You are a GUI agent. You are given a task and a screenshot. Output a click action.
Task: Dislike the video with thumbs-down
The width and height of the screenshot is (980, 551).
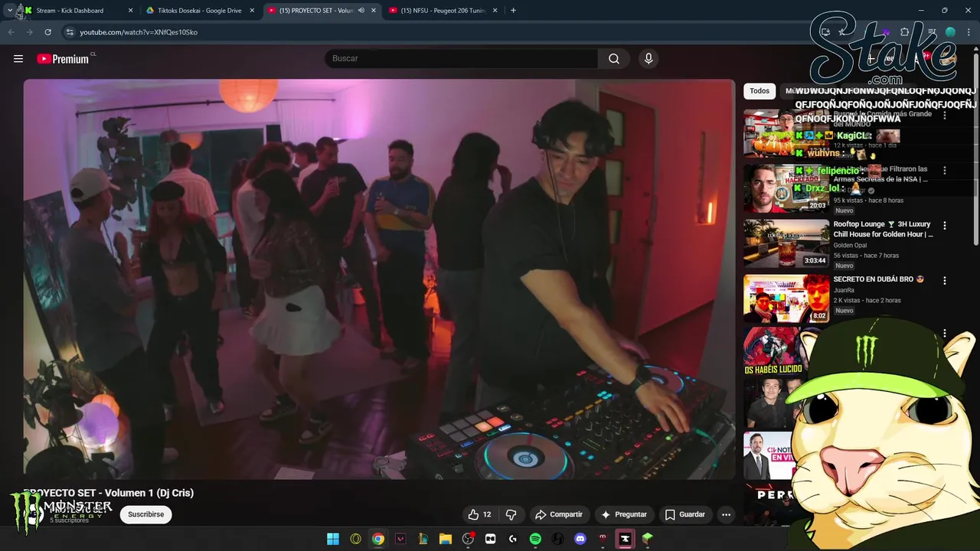[x=511, y=514]
